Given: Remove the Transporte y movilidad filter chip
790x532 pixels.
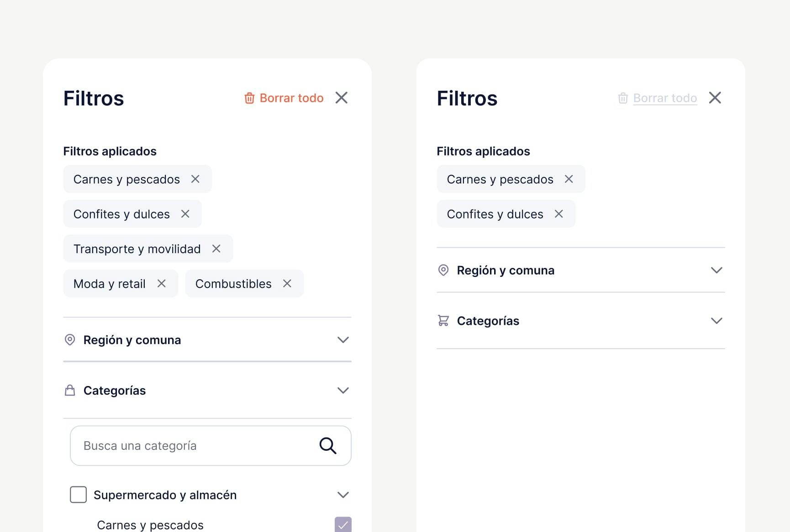Looking at the screenshot, I should click(216, 249).
